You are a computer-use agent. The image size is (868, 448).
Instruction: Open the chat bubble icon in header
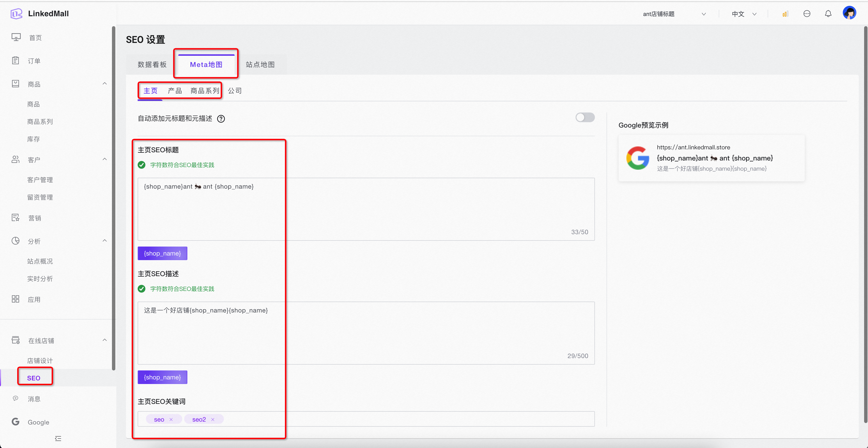(x=807, y=14)
